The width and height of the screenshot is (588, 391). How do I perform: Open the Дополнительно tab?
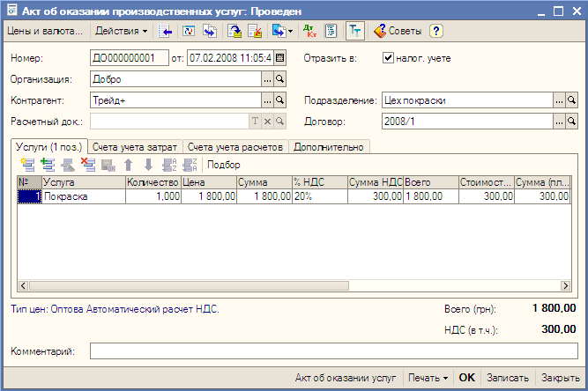330,146
